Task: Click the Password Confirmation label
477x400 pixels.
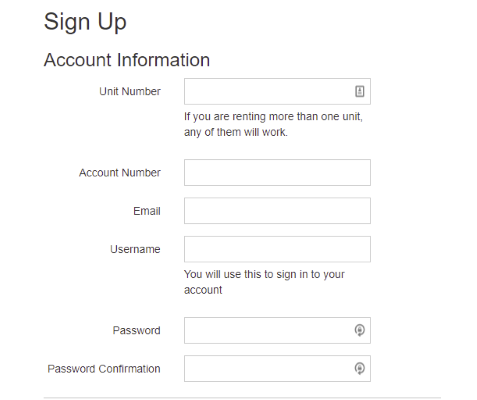Action: (x=104, y=369)
